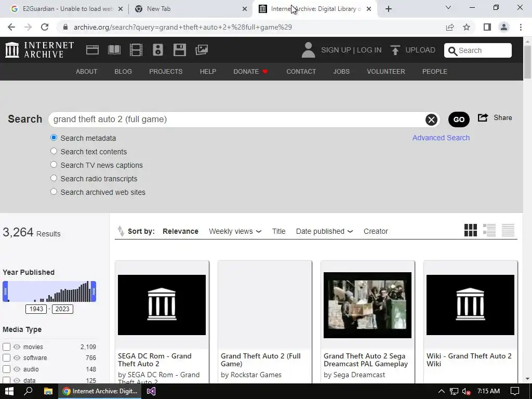Check the audio media type checkbox

coord(6,369)
